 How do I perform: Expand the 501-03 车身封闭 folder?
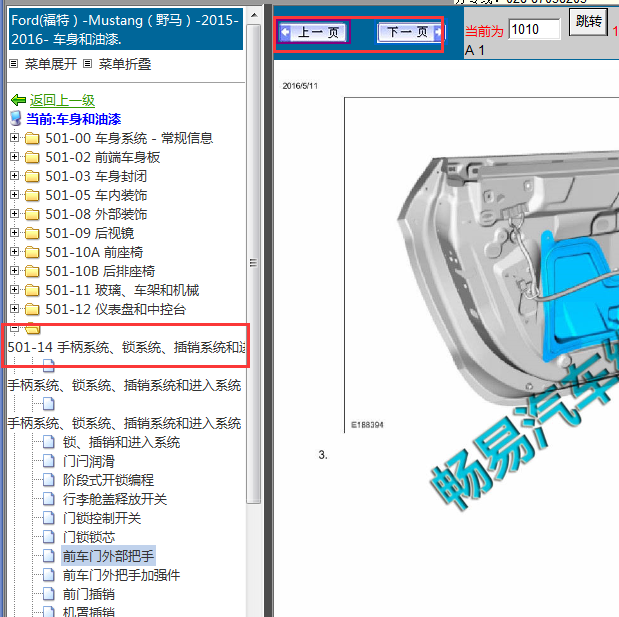coord(15,176)
